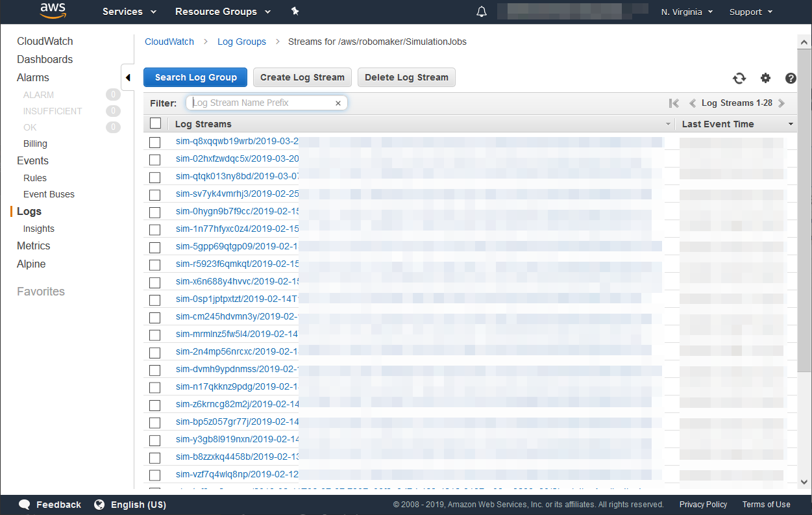
Task: Click the Feedback speech bubble icon
Action: click(24, 504)
